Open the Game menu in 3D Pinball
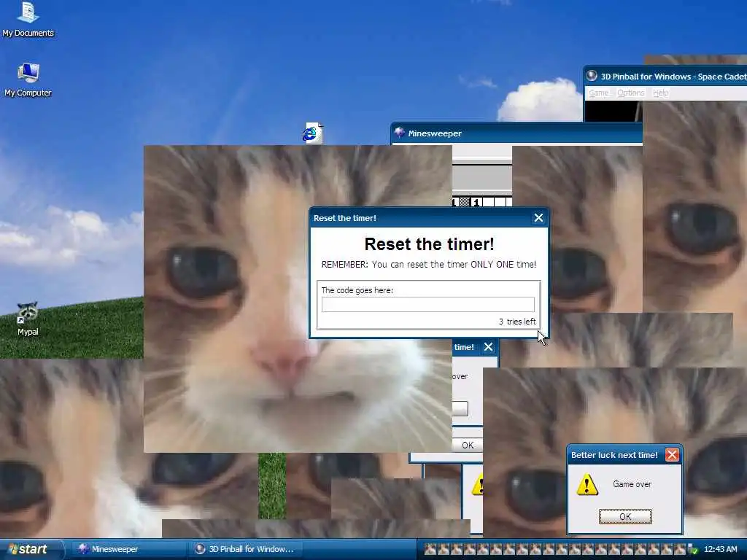The width and height of the screenshot is (747, 560). (x=599, y=93)
